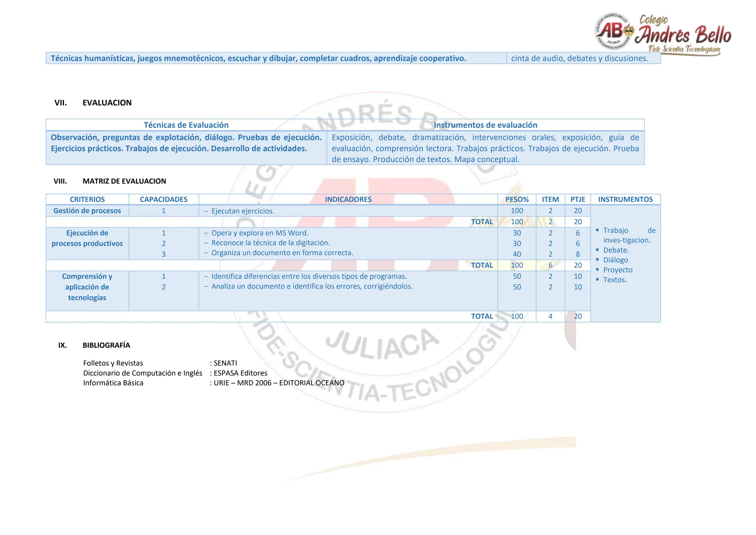Click the ITEM total value 6
Image resolution: width=756 pixels, height=535 pixels.
(x=550, y=265)
